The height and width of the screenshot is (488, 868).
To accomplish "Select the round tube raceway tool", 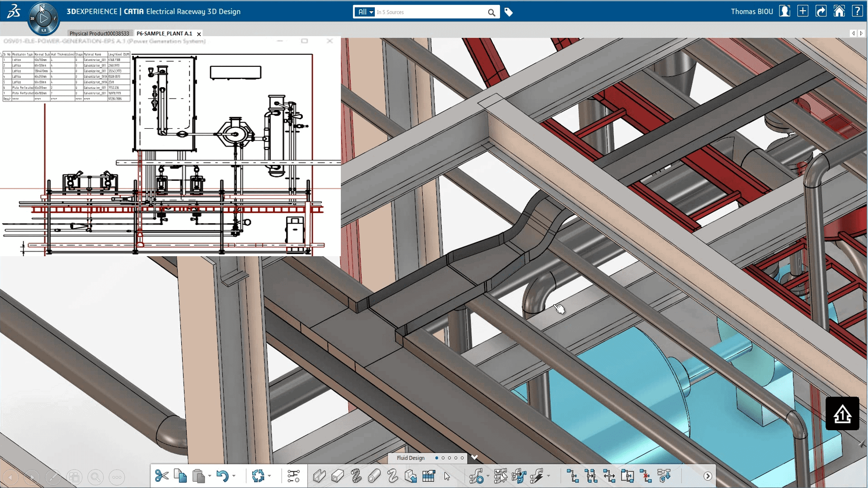I will click(x=374, y=476).
